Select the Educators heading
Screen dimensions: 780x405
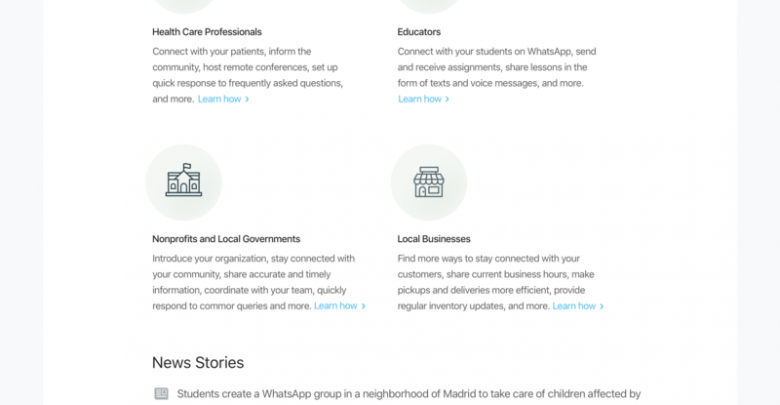pos(419,32)
